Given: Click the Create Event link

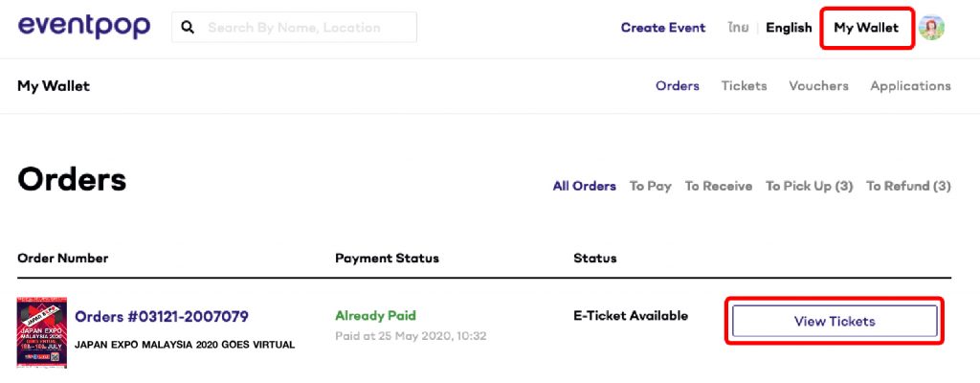Looking at the screenshot, I should pyautogui.click(x=663, y=28).
